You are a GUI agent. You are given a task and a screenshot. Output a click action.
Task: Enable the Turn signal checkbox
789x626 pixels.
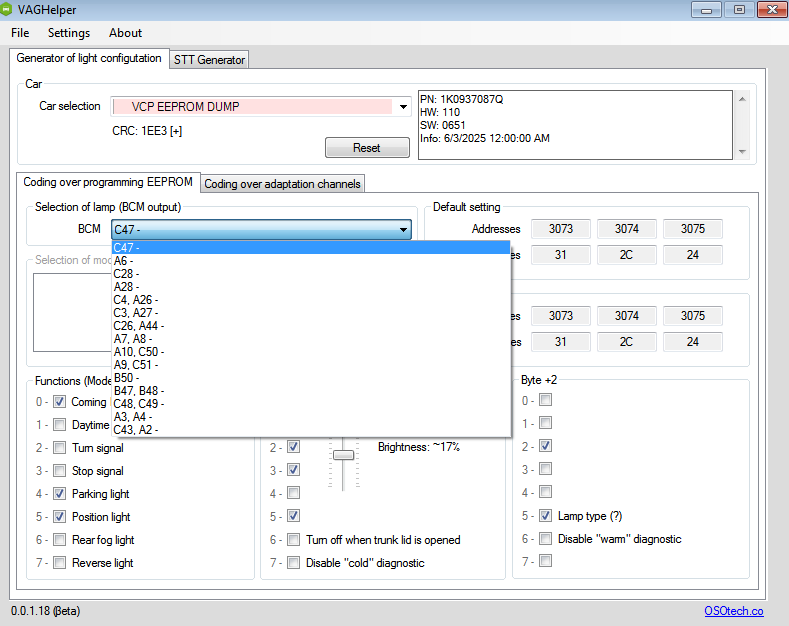click(x=59, y=448)
